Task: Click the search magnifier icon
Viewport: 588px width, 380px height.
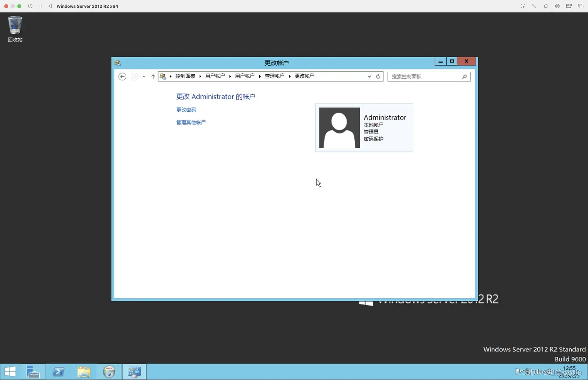Action: coord(464,76)
